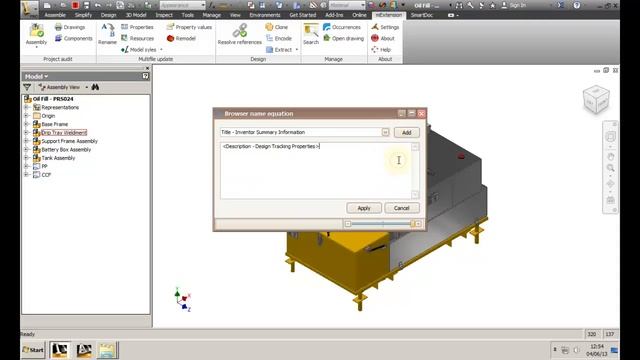
Task: Open the Help item in About panel
Action: [x=381, y=49]
